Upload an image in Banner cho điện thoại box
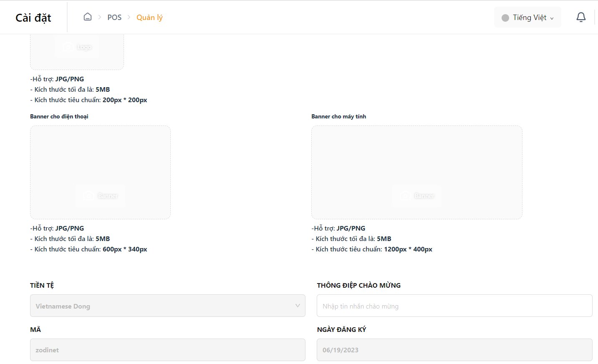The width and height of the screenshot is (598, 364). point(100,172)
